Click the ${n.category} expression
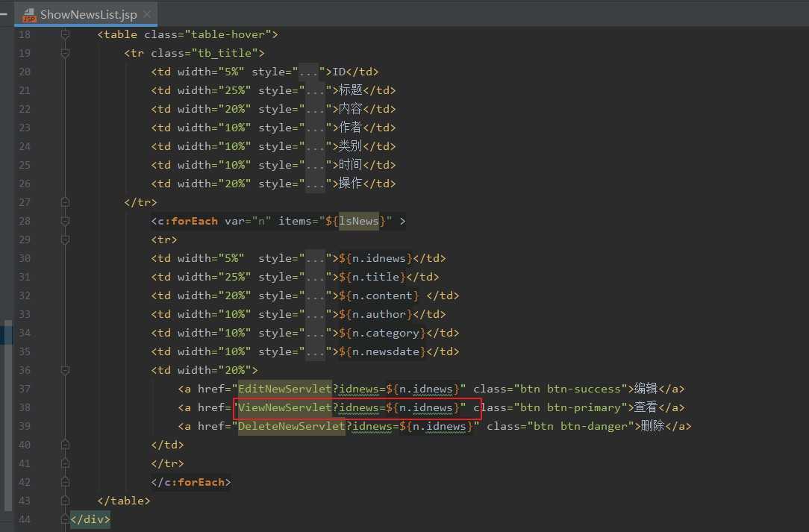Image resolution: width=809 pixels, height=532 pixels. click(x=382, y=332)
